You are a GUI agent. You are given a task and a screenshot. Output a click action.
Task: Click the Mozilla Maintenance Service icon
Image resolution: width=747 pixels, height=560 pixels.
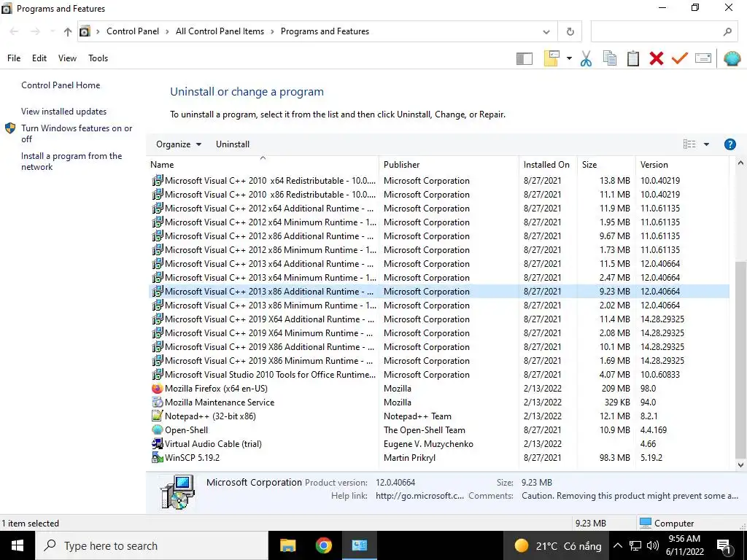pyautogui.click(x=158, y=402)
